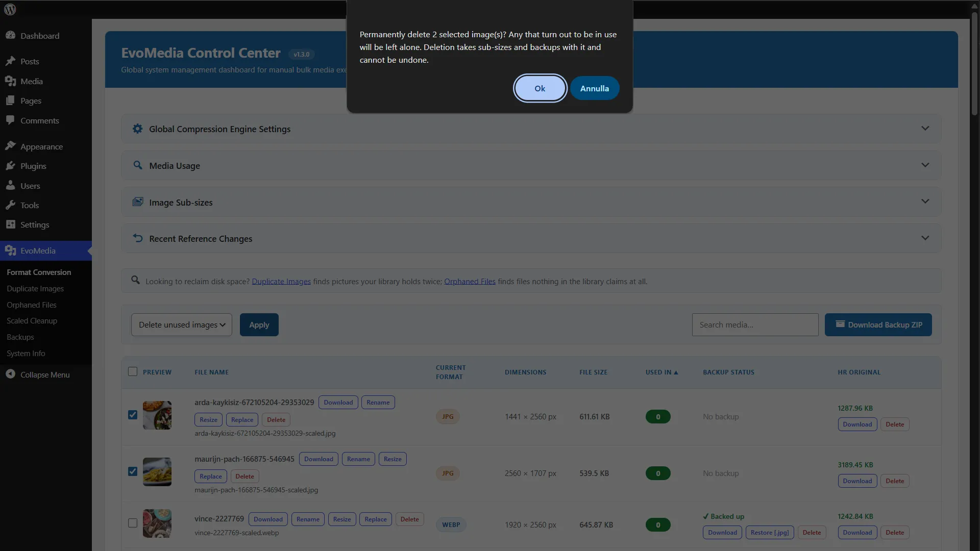
Task: Follow the Duplicate Images link in tip
Action: pyautogui.click(x=281, y=281)
